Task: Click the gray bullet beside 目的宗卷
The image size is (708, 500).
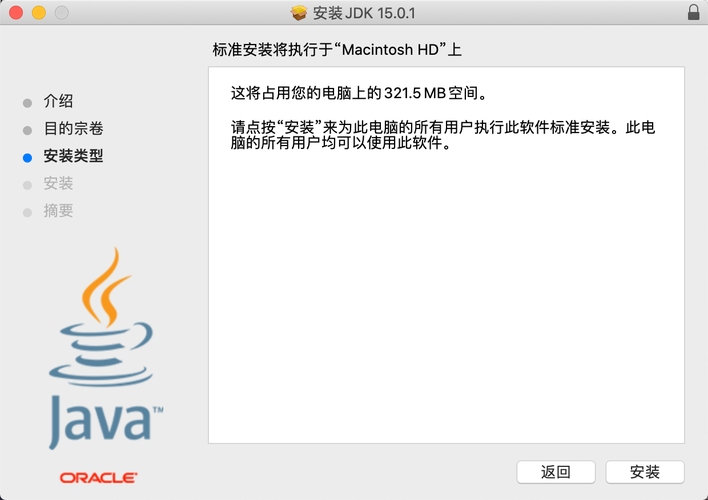Action: [x=28, y=131]
